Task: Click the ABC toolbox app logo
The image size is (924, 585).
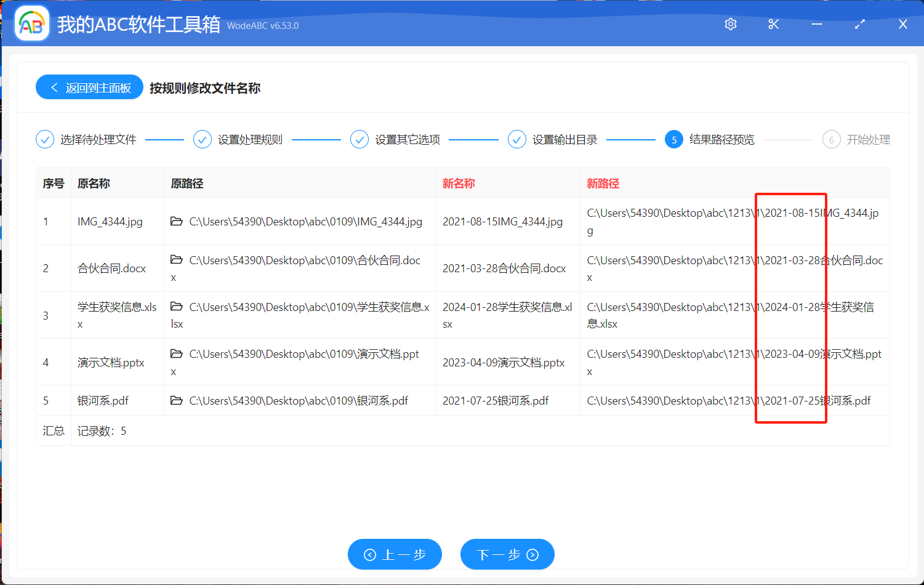Action: click(31, 24)
